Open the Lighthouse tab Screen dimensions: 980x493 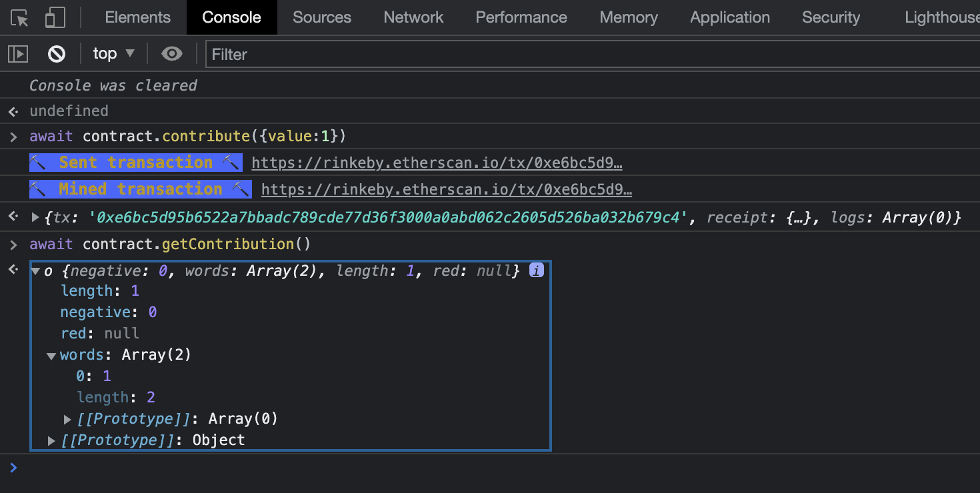pos(941,17)
